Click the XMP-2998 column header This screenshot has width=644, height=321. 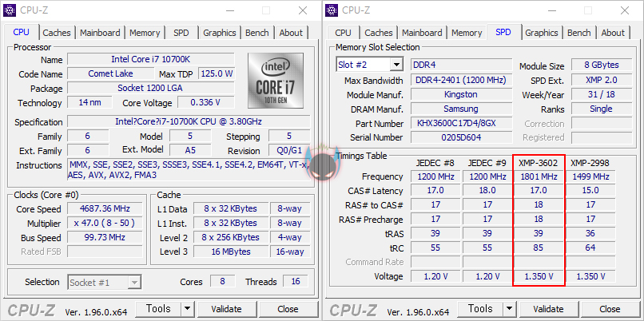click(590, 163)
